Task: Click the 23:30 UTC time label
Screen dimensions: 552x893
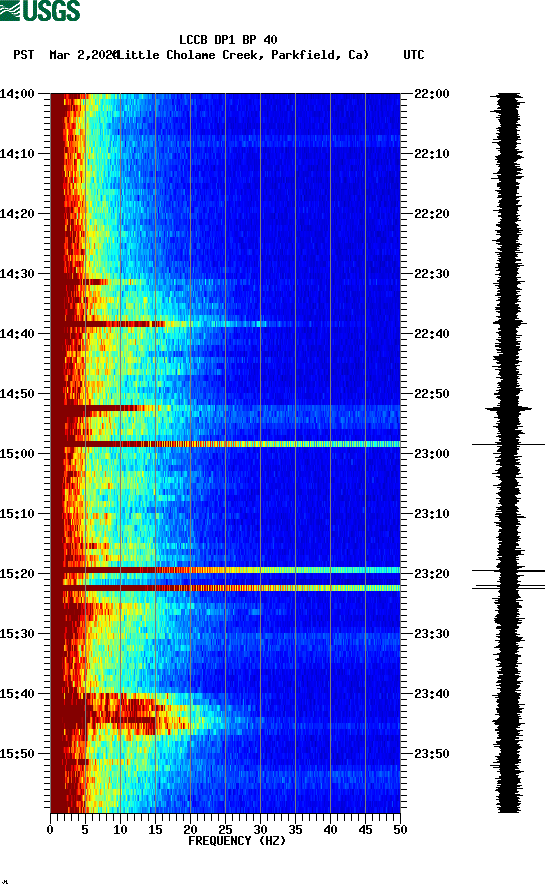Action: pyautogui.click(x=432, y=634)
